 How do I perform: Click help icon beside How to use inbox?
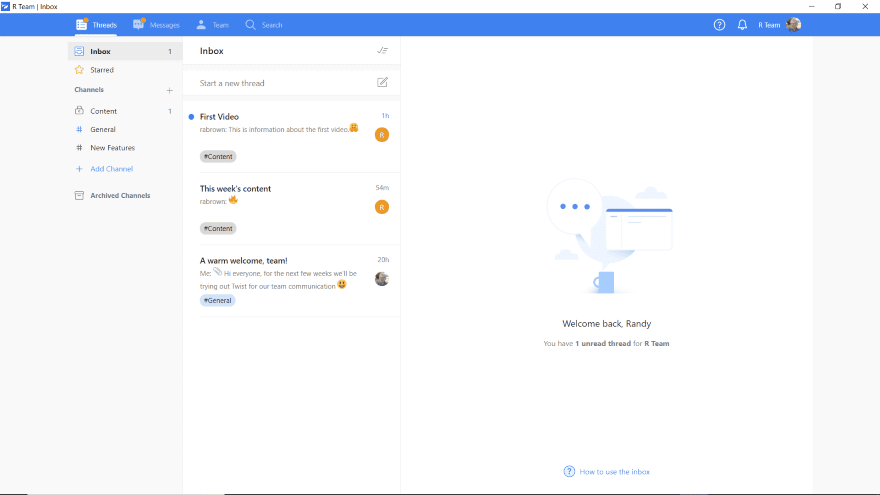click(569, 471)
